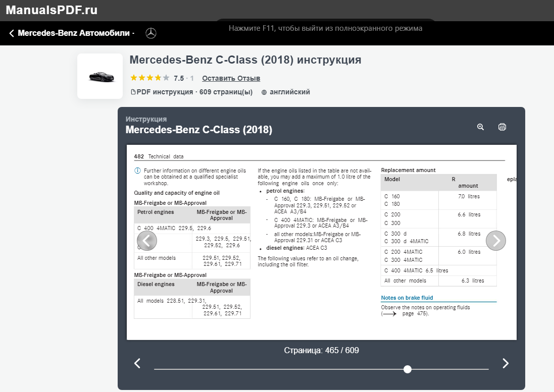Click the globe language icon
The width and height of the screenshot is (554, 392).
264,92
